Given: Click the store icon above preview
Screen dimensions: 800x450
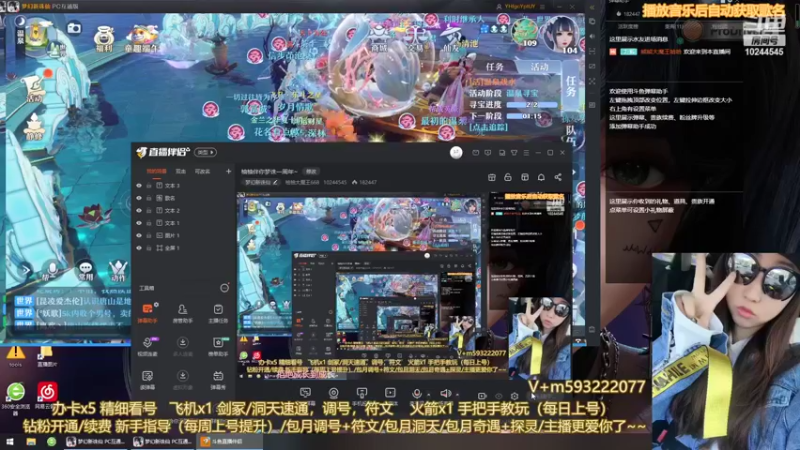Looking at the screenshot, I should pos(492,177).
